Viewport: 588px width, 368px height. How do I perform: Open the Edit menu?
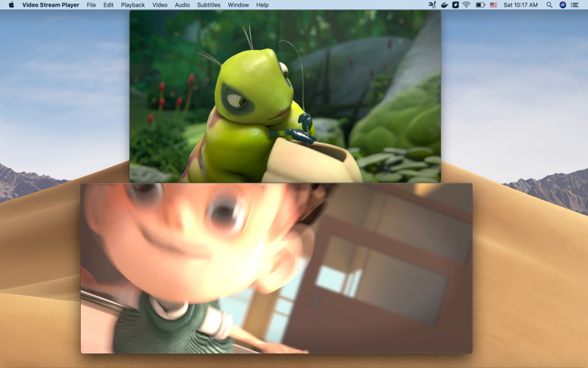[108, 5]
